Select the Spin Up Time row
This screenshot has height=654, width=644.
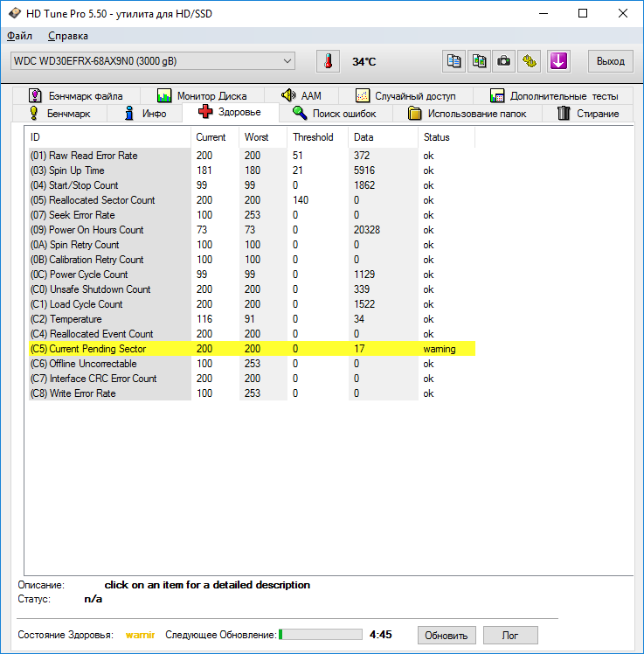point(252,170)
